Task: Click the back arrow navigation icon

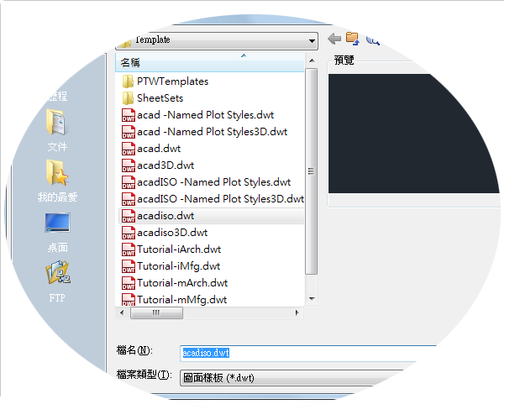Action: pos(334,39)
